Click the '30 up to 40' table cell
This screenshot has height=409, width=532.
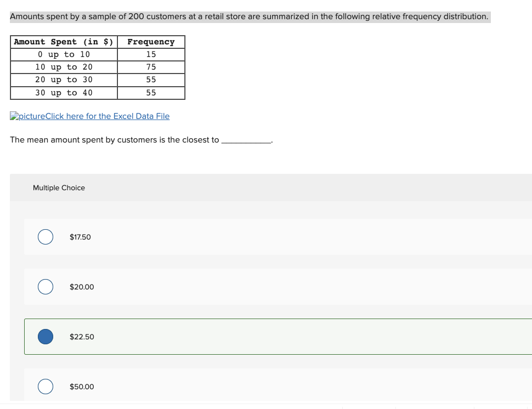(x=63, y=93)
